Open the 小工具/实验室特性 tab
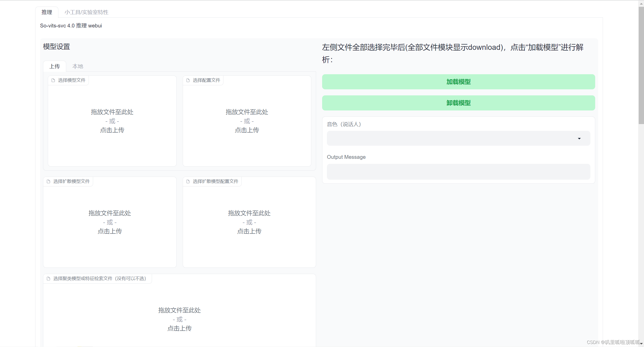Image resolution: width=644 pixels, height=347 pixels. [x=86, y=12]
